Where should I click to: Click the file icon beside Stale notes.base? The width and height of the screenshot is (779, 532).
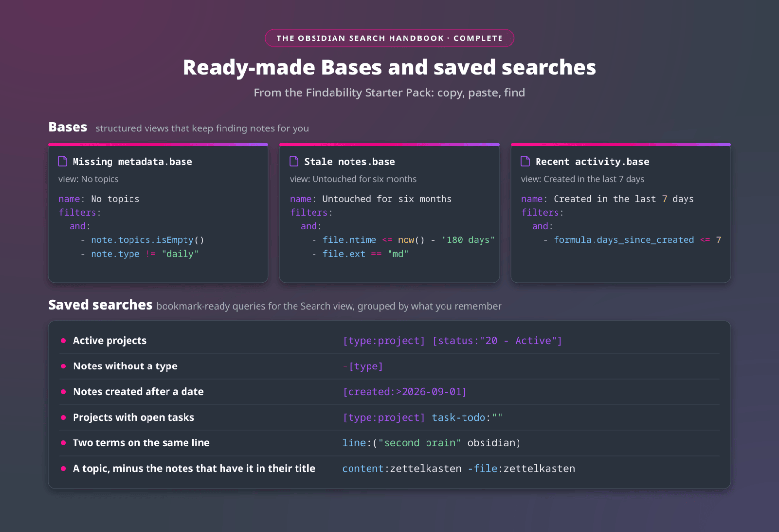(294, 162)
